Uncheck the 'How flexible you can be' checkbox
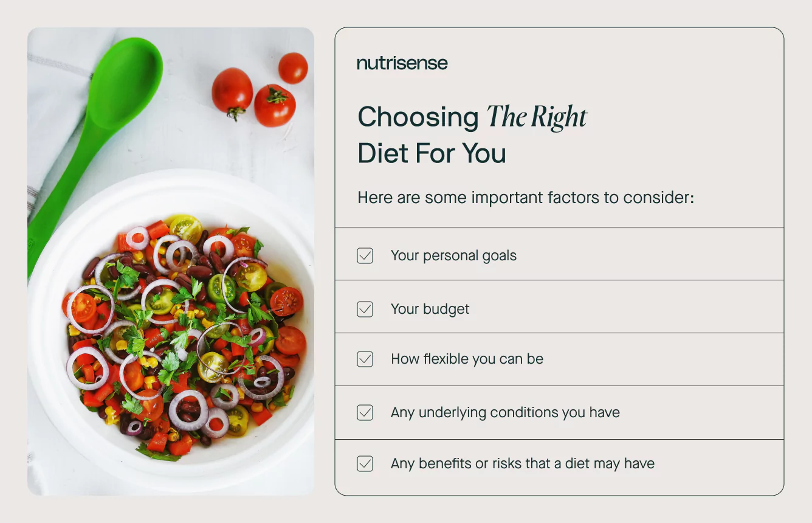Image resolution: width=812 pixels, height=523 pixels. (x=365, y=359)
